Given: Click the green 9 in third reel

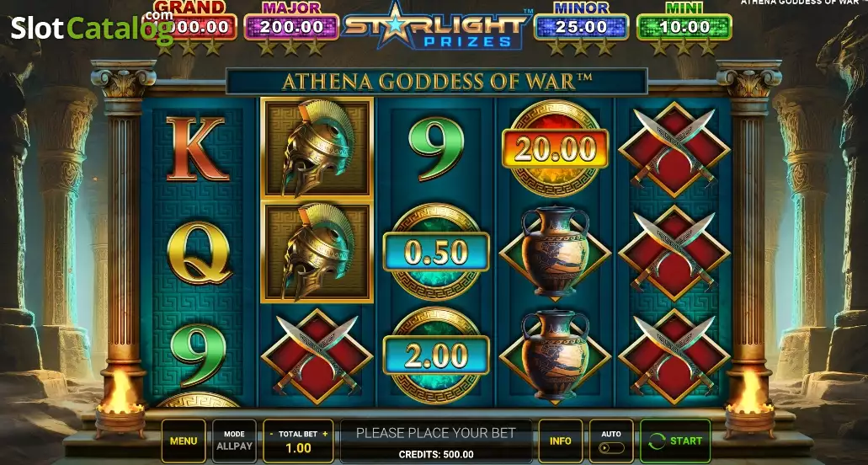Looking at the screenshot, I should tap(435, 148).
